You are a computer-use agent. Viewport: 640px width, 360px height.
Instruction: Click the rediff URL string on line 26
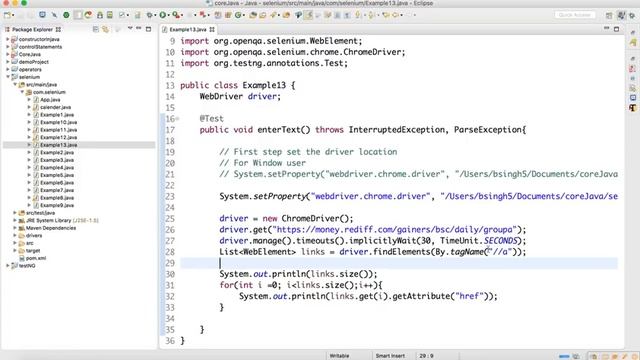pos(395,229)
